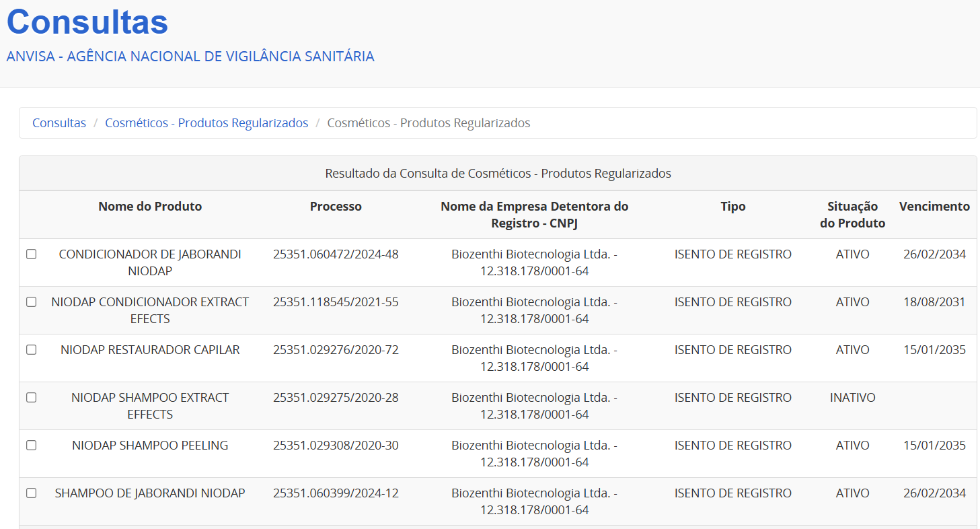Click the INATIVO status cell
Viewport: 980px width, 529px height.
point(852,398)
